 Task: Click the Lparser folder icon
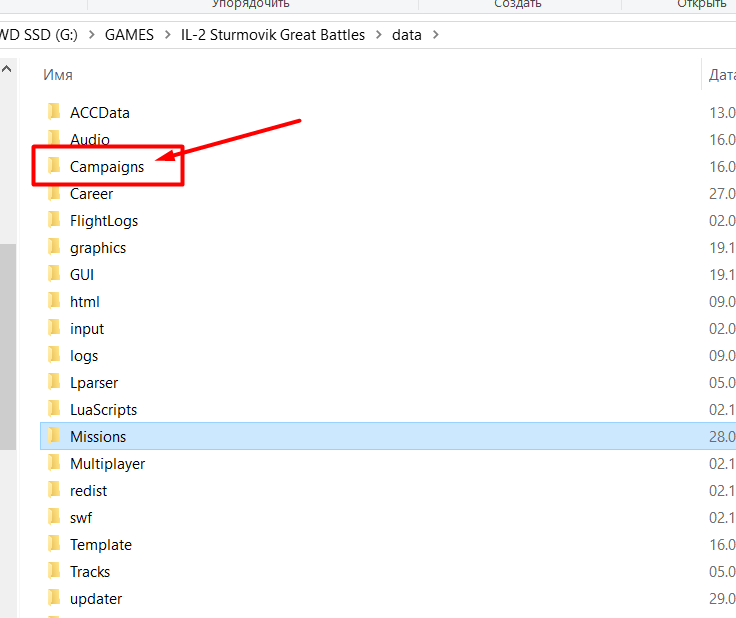coord(54,382)
